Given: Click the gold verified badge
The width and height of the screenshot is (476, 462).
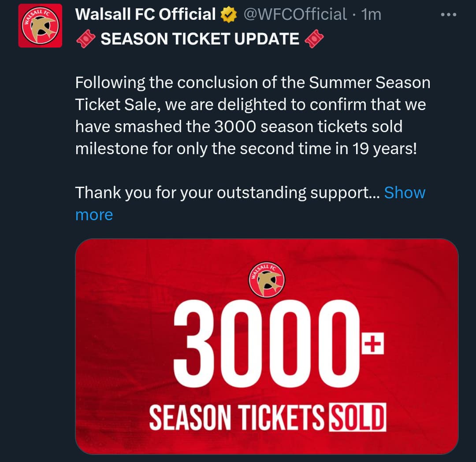Looking at the screenshot, I should pyautogui.click(x=228, y=15).
